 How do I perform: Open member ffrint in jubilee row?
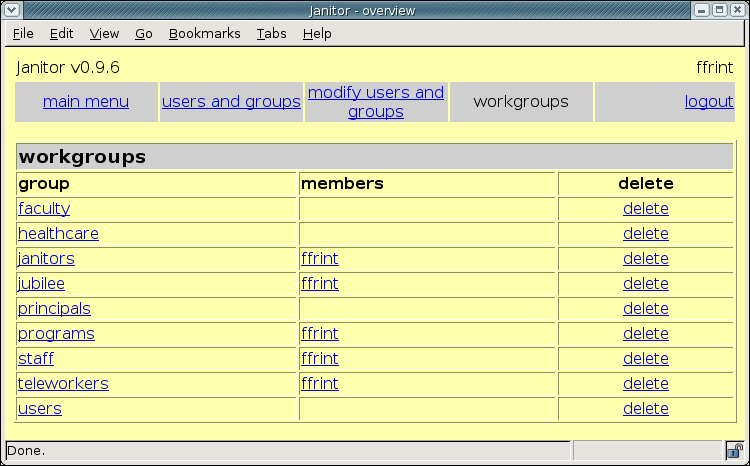pos(320,283)
